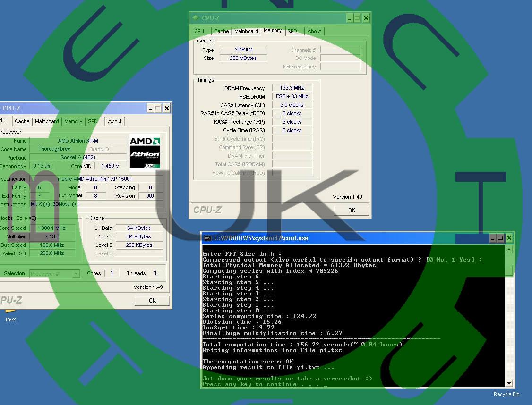Screen dimensions: 532x405
Task: Click the CPU-Z title icon in Memory window
Action: (x=196, y=17)
